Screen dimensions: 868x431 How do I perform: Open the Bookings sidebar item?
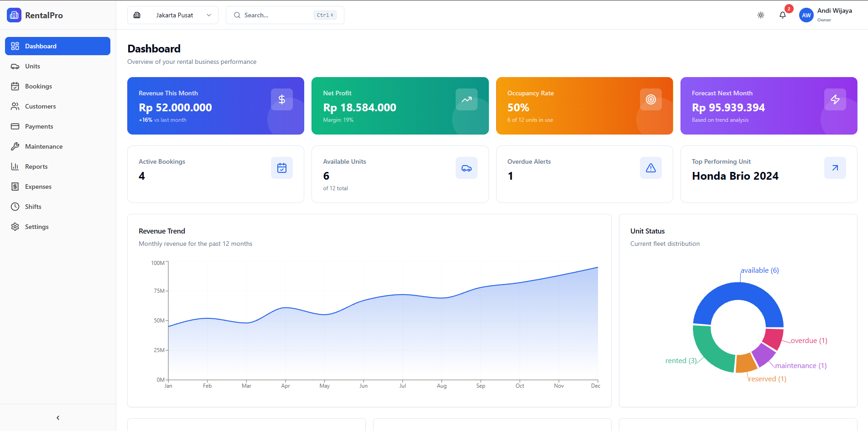click(38, 86)
